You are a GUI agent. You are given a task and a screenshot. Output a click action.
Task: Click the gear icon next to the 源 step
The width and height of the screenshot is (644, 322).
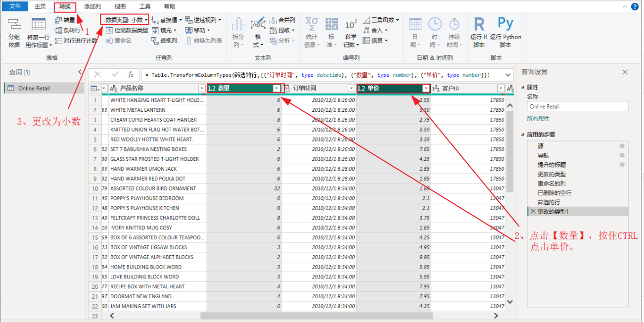(x=622, y=146)
